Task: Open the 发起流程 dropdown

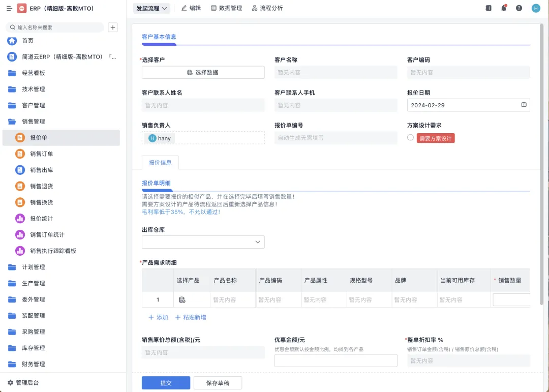Action: pos(151,9)
